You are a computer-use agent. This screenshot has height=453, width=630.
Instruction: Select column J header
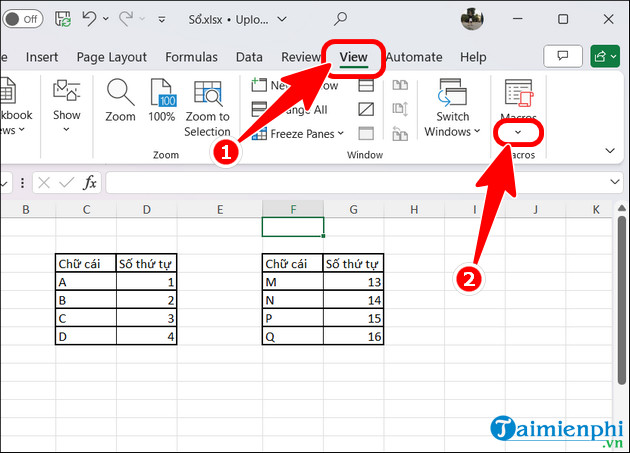click(535, 209)
